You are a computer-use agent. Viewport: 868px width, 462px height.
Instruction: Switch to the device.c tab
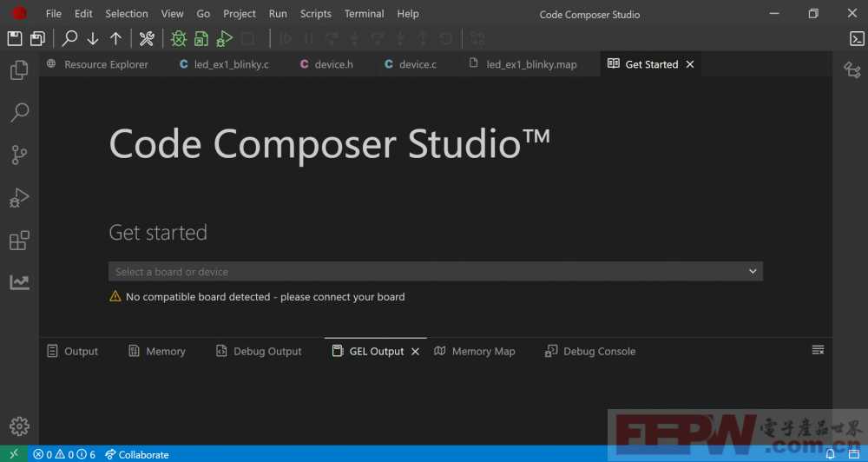pos(418,64)
